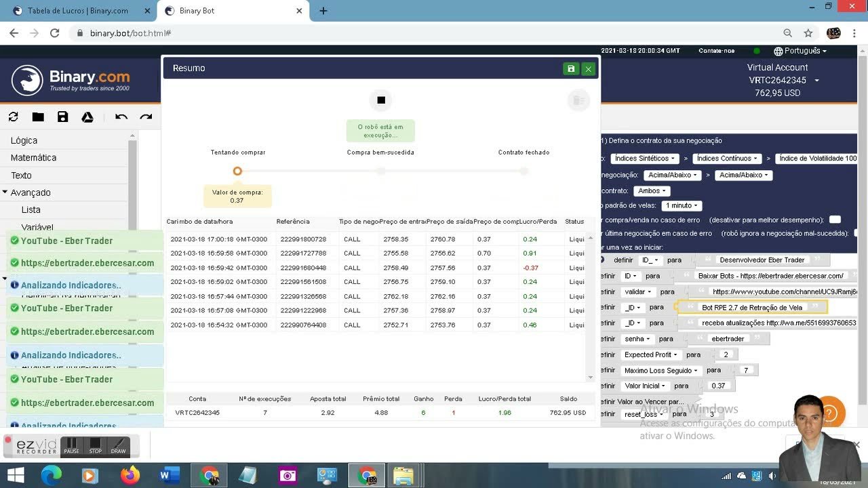Viewport: 868px width, 488px height.
Task: Click the Binary.com logo
Action: coord(71,80)
